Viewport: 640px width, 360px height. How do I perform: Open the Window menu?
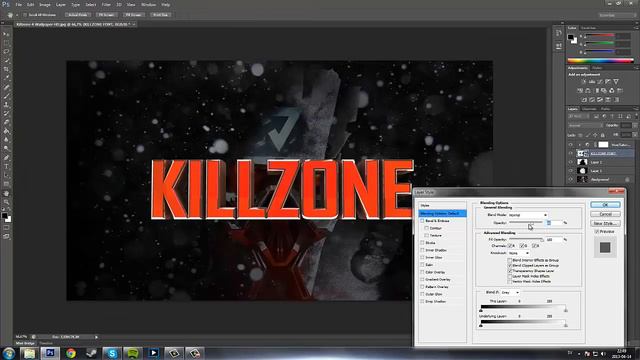tap(148, 4)
